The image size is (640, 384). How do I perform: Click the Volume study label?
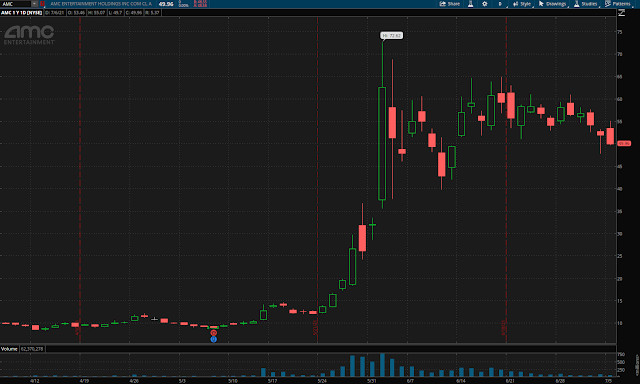9,349
